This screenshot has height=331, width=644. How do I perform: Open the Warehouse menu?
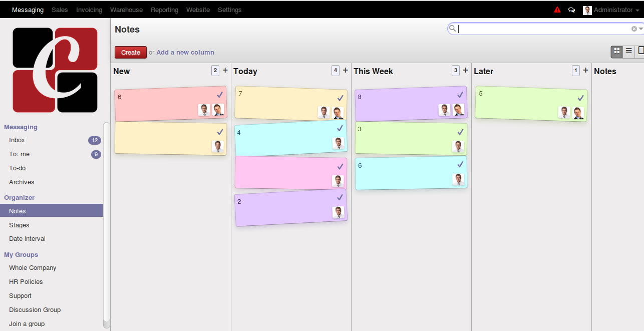point(126,10)
